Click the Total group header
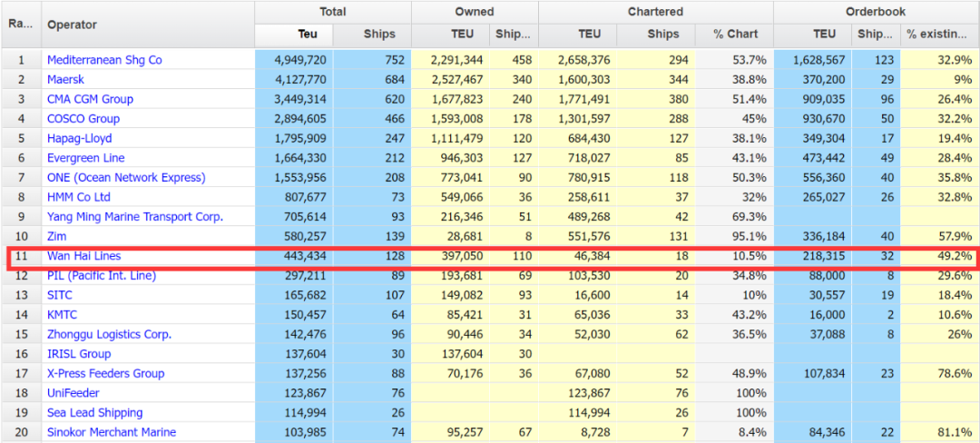980x443 pixels. click(333, 12)
